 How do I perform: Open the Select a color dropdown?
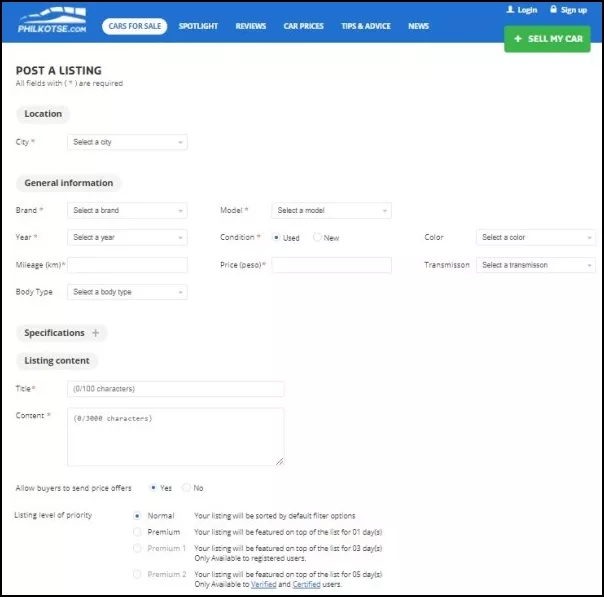(536, 237)
